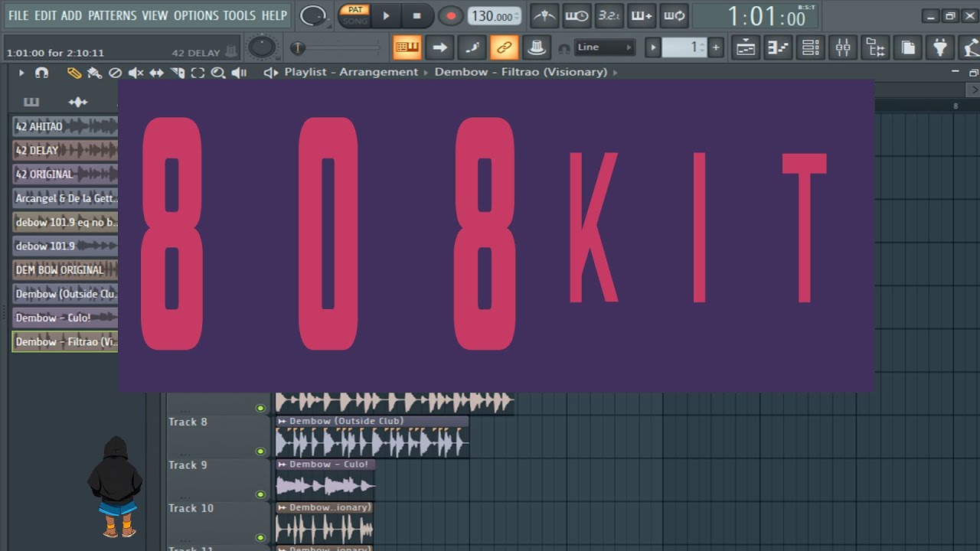Open the FILE menu
The height and width of the screenshot is (551, 980).
18,15
